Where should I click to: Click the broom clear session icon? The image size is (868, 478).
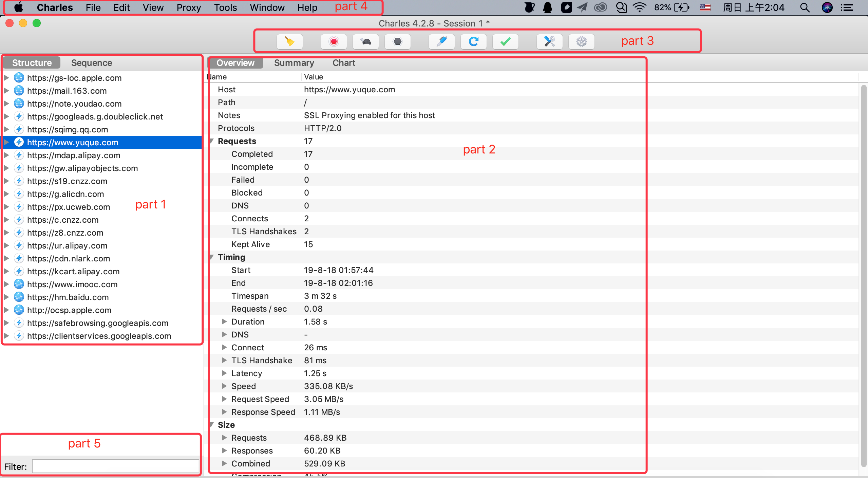tap(289, 42)
